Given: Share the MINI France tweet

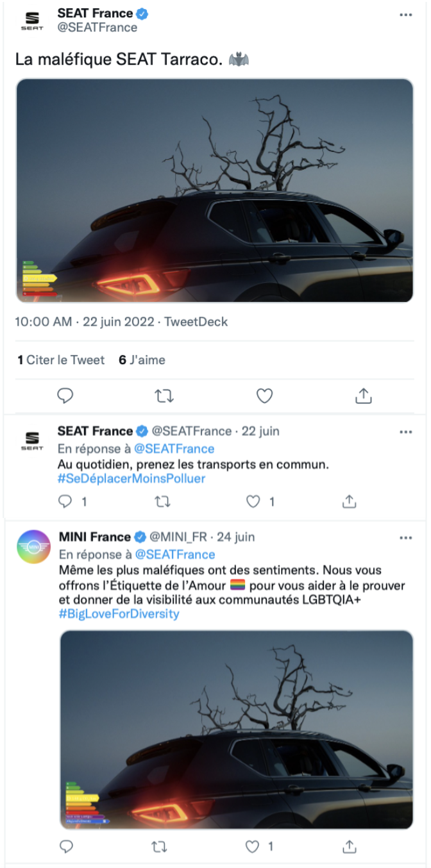Looking at the screenshot, I should pos(349,847).
